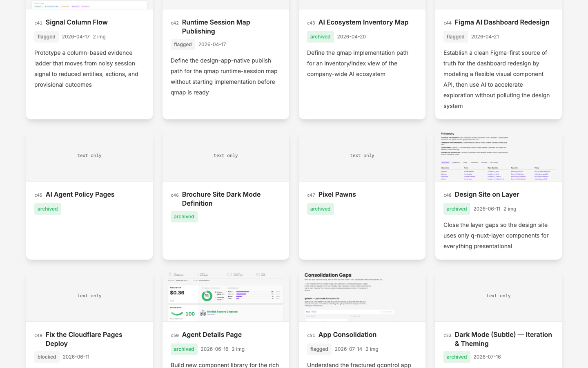This screenshot has width=588, height=368.
Task: Open Brochure Site Dark Mode Definition title
Action: 221,199
